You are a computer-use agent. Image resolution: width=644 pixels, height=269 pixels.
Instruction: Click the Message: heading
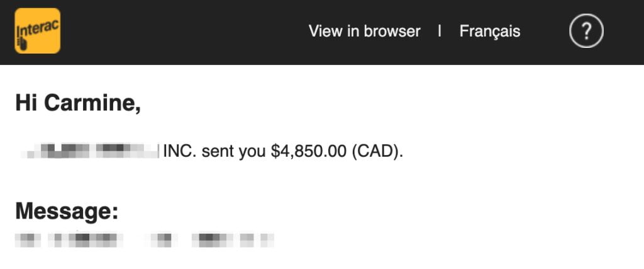67,211
